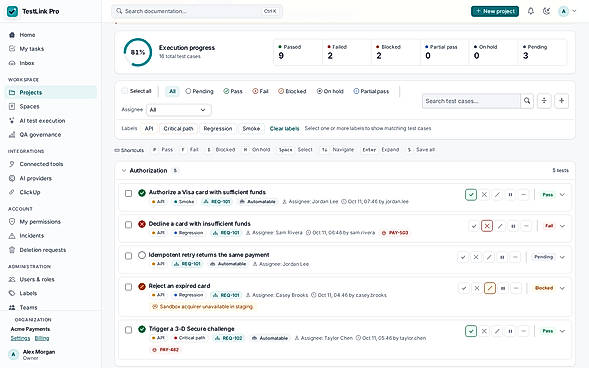The height and width of the screenshot is (368, 589).
Task: Tick the Select all checkbox
Action: point(125,91)
